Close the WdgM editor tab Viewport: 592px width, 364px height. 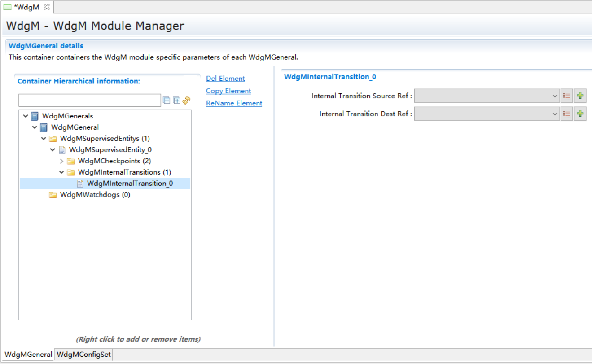coord(47,7)
